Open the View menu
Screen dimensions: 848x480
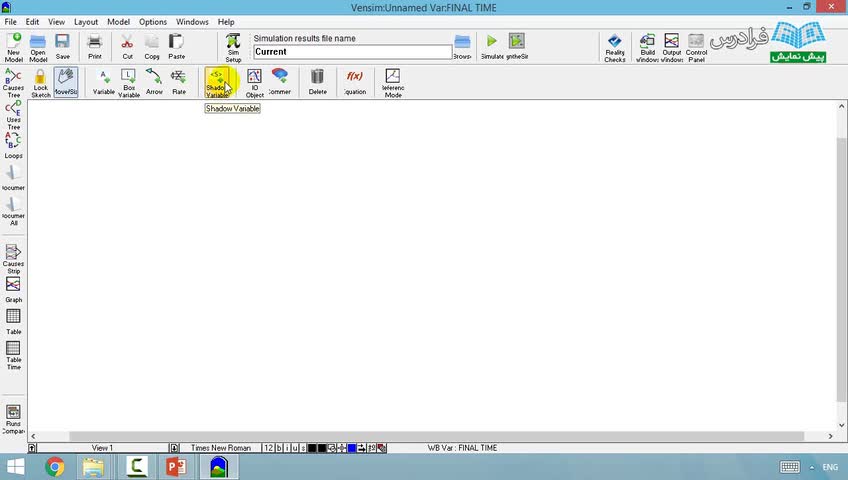[56, 22]
